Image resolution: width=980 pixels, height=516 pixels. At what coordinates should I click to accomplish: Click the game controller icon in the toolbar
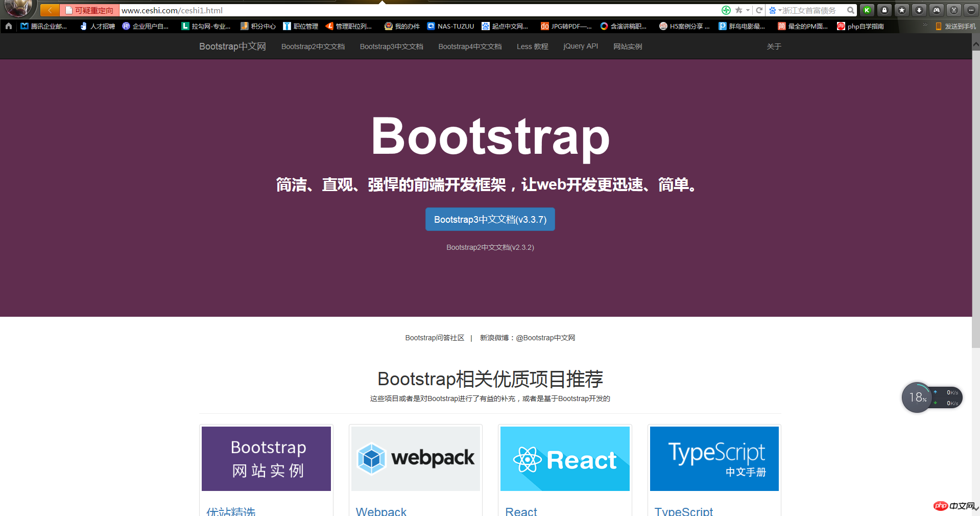[937, 10]
